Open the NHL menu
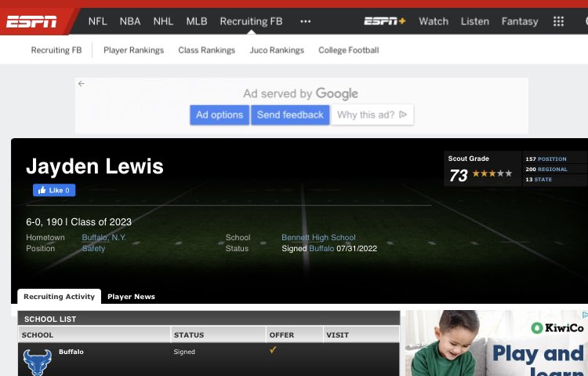 click(x=163, y=21)
